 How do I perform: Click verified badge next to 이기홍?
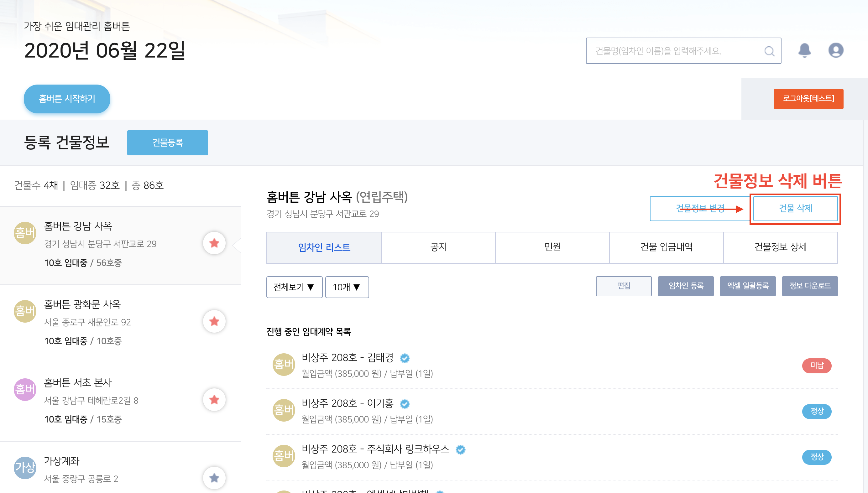pos(405,404)
